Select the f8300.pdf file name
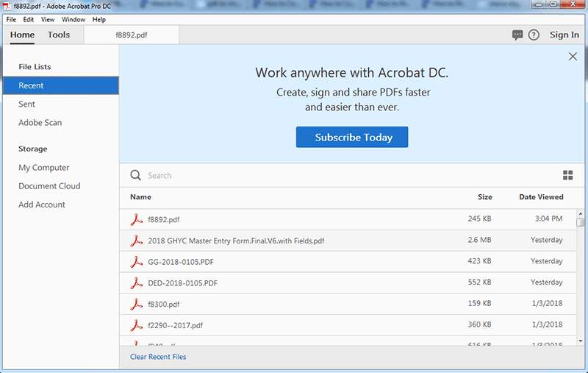This screenshot has width=588, height=373. pyautogui.click(x=163, y=305)
